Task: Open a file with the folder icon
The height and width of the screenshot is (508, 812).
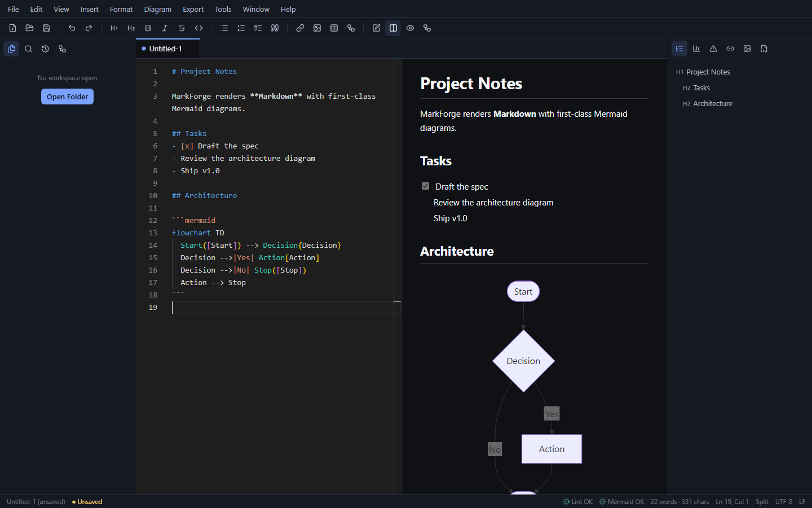Action: pyautogui.click(x=30, y=28)
